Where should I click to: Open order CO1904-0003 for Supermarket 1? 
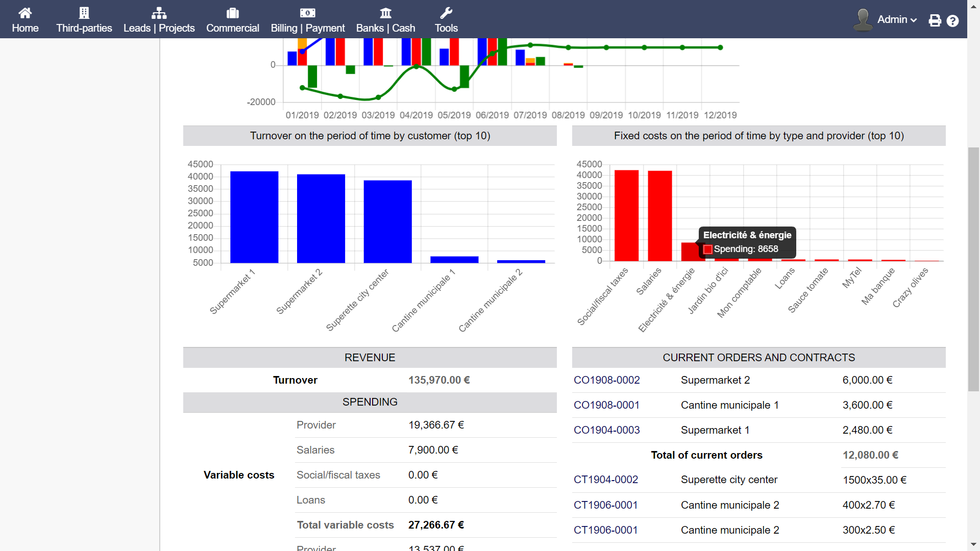pos(606,430)
